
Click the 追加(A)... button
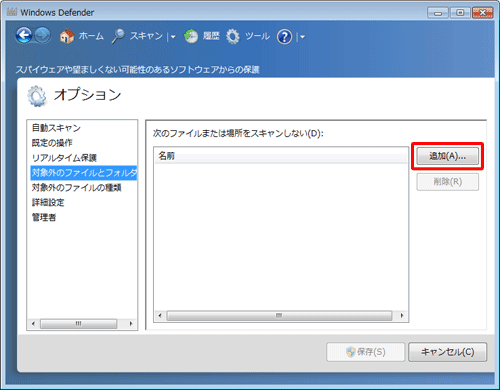tap(447, 156)
